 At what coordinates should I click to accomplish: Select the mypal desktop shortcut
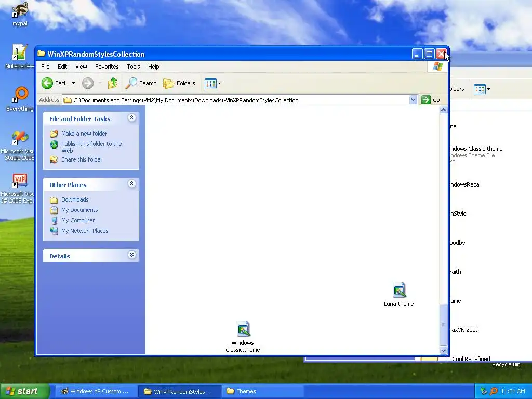(20, 14)
